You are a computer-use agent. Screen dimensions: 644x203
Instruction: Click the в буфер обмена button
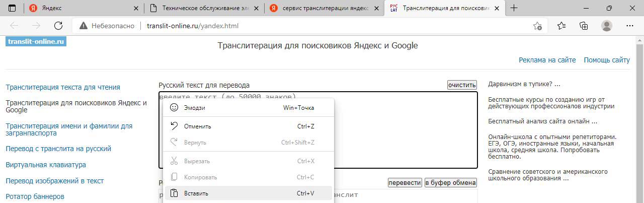click(450, 183)
